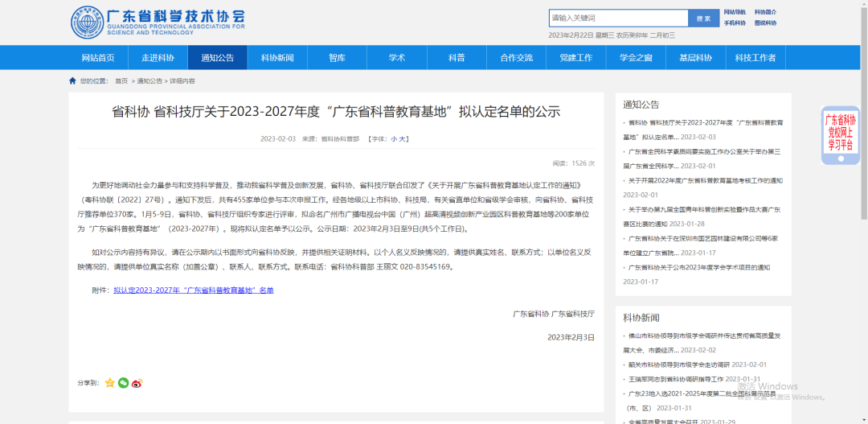This screenshot has width=868, height=424.
Task: Click 通知公告 in the breadcrumb
Action: (150, 81)
